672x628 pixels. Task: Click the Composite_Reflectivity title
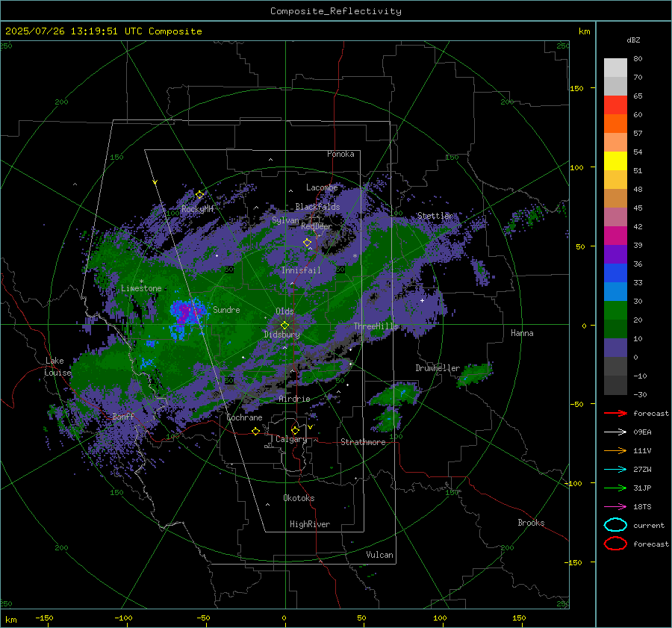click(x=335, y=11)
